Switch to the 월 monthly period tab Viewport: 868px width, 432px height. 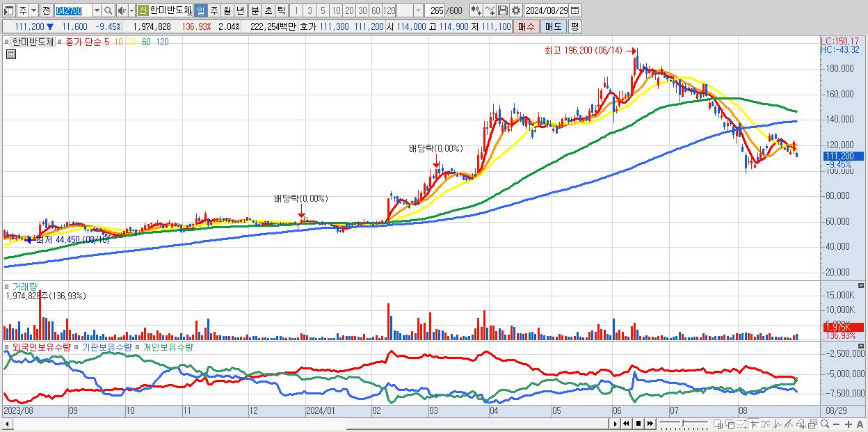pyautogui.click(x=227, y=10)
